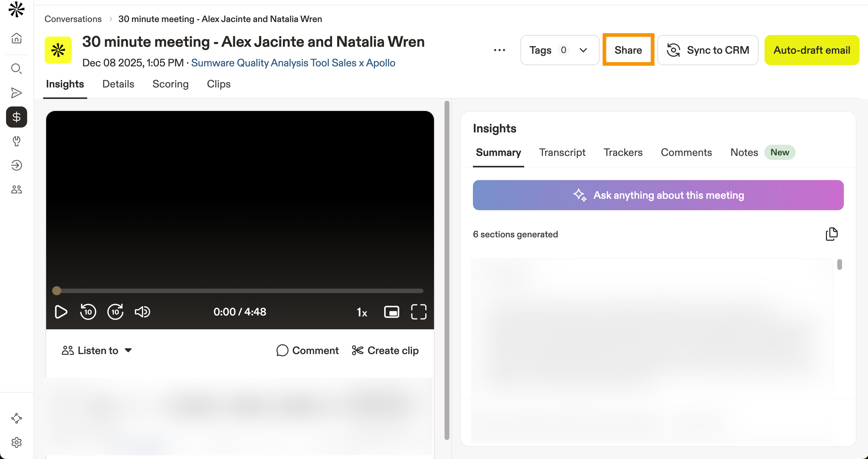
Task: Copy the generated summary sections
Action: tap(831, 234)
